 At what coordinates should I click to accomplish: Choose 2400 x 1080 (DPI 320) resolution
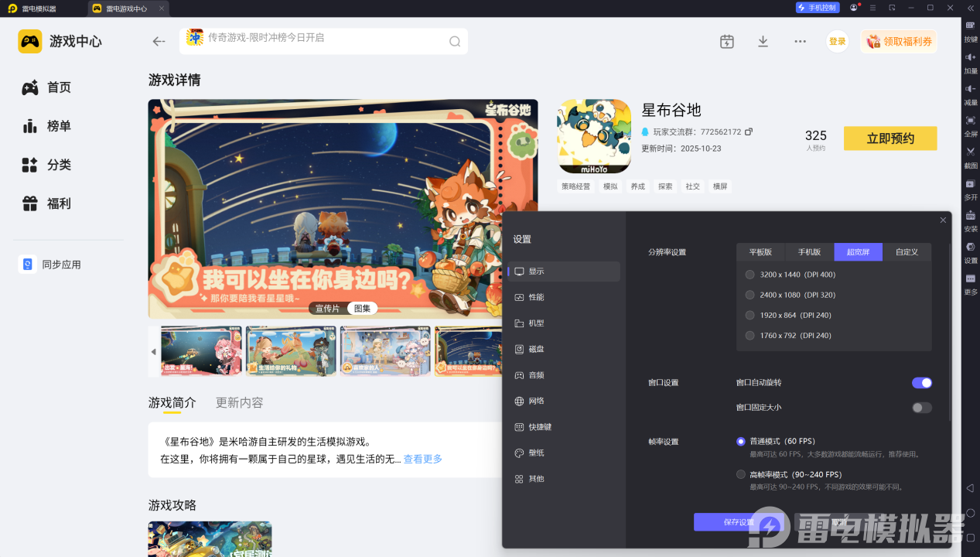click(x=750, y=295)
